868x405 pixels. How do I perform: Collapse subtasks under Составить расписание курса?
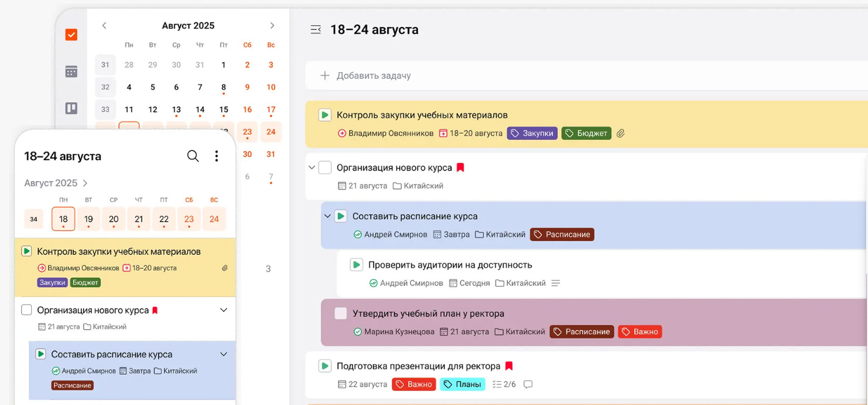327,216
